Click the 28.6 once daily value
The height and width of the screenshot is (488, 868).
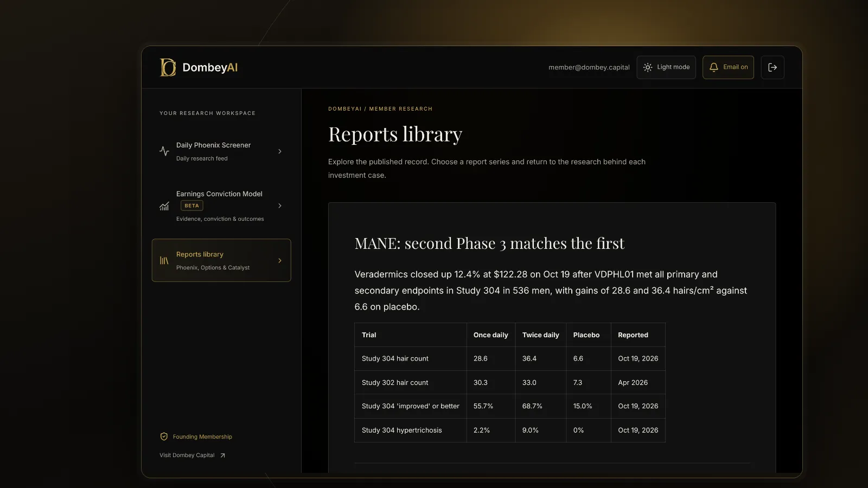(x=481, y=358)
